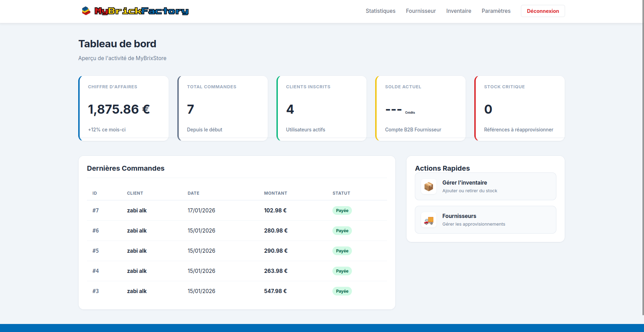Go to Paramètres
Viewport: 644px width, 332px height.
tap(496, 11)
